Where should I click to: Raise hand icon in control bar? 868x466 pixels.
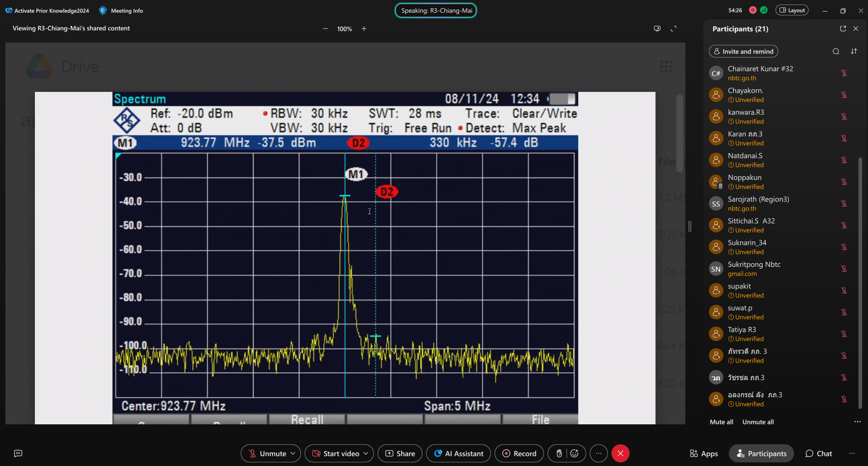559,453
